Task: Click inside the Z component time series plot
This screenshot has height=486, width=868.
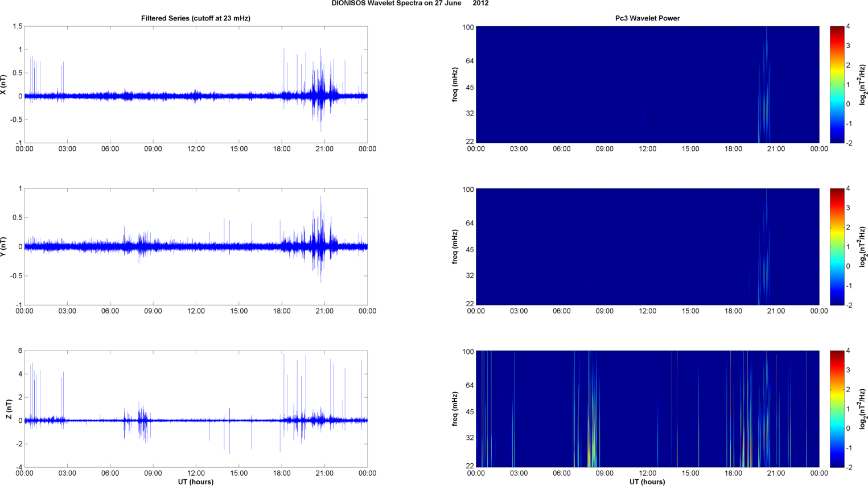Action: (196, 409)
